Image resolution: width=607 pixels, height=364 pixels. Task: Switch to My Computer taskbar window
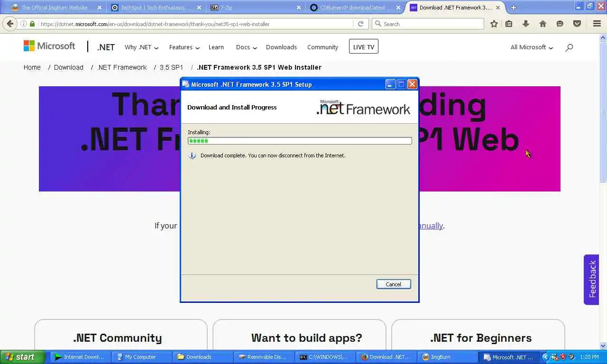pos(141,357)
